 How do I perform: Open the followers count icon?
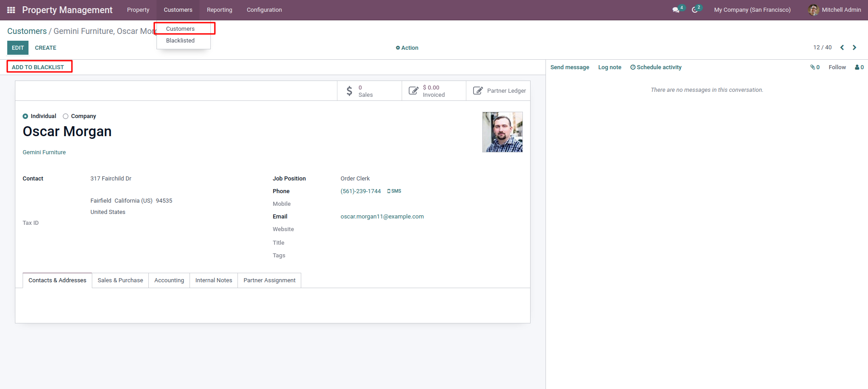coord(859,67)
